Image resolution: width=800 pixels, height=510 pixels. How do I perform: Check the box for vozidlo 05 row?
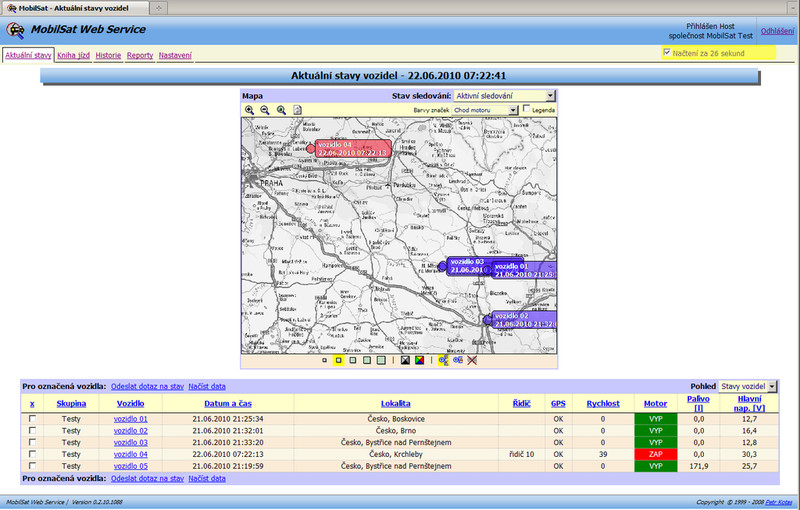click(x=32, y=465)
